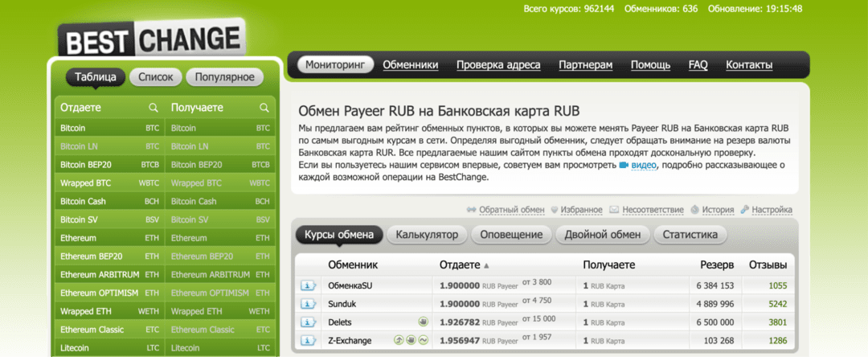Click the clock icon beside История
The height and width of the screenshot is (357, 868).
695,210
